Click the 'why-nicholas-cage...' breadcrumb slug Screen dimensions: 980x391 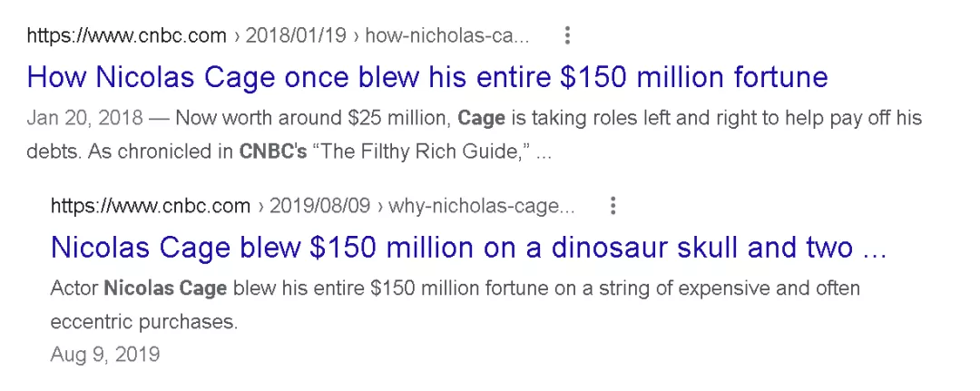coord(482,206)
